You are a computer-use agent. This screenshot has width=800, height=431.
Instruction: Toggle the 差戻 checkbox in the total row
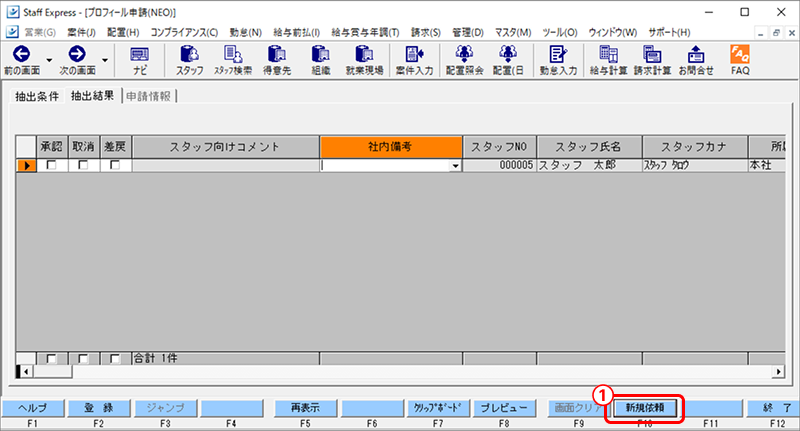coord(115,359)
